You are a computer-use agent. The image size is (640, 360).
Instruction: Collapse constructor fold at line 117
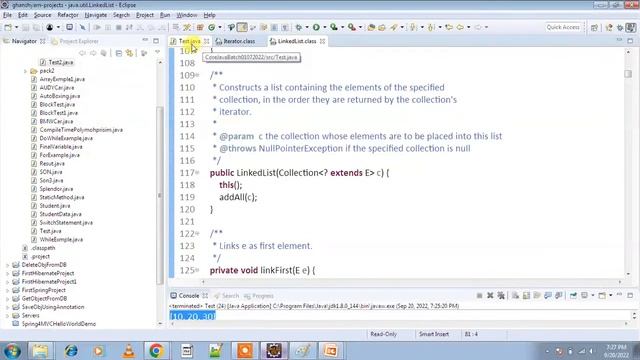pyautogui.click(x=198, y=173)
